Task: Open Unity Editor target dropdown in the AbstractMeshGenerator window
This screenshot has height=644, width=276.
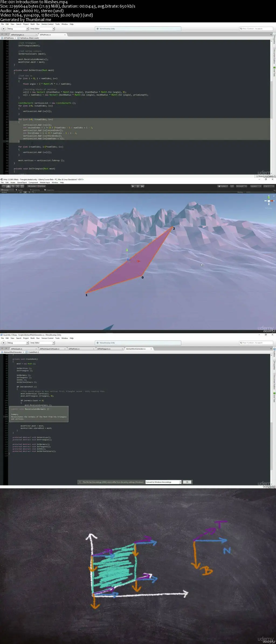Action: 42,343
